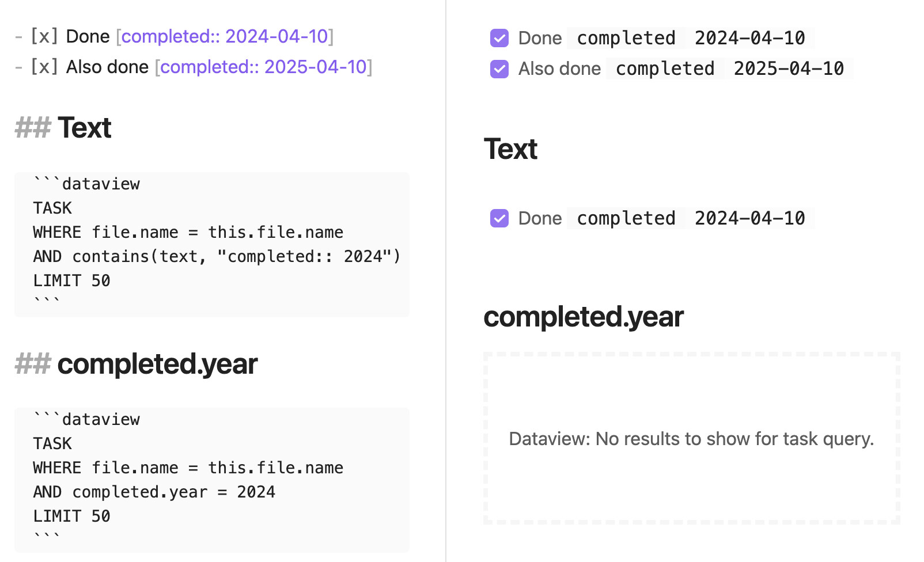The width and height of the screenshot is (924, 562).
Task: Click the '2025-04-10' value in the preview
Action: coord(789,69)
